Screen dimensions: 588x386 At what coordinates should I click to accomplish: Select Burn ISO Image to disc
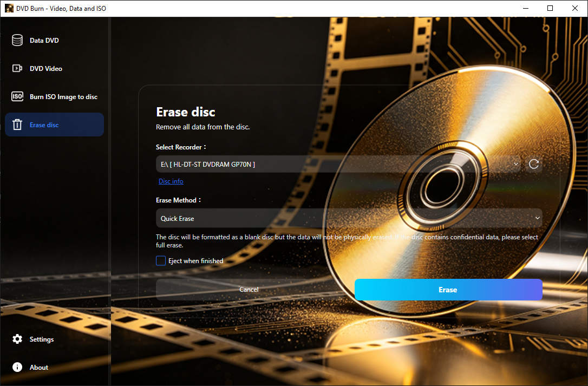(54, 96)
